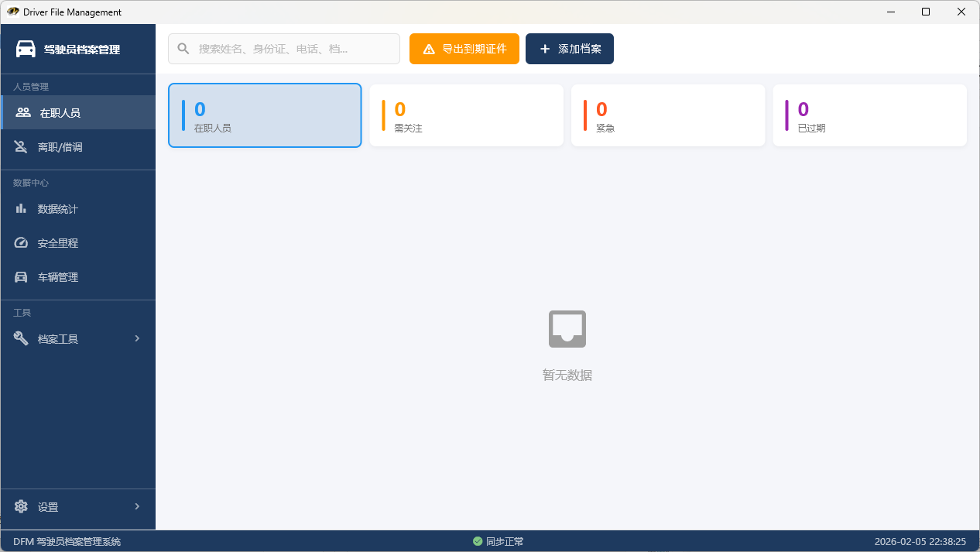Click the magnifier icon in search box
This screenshot has height=552, width=980.
183,49
